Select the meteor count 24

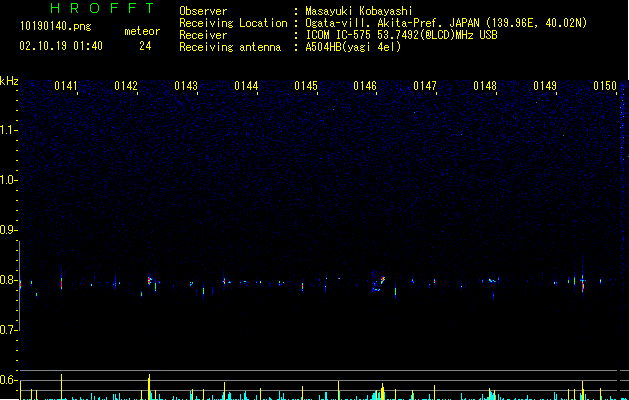pyautogui.click(x=145, y=46)
